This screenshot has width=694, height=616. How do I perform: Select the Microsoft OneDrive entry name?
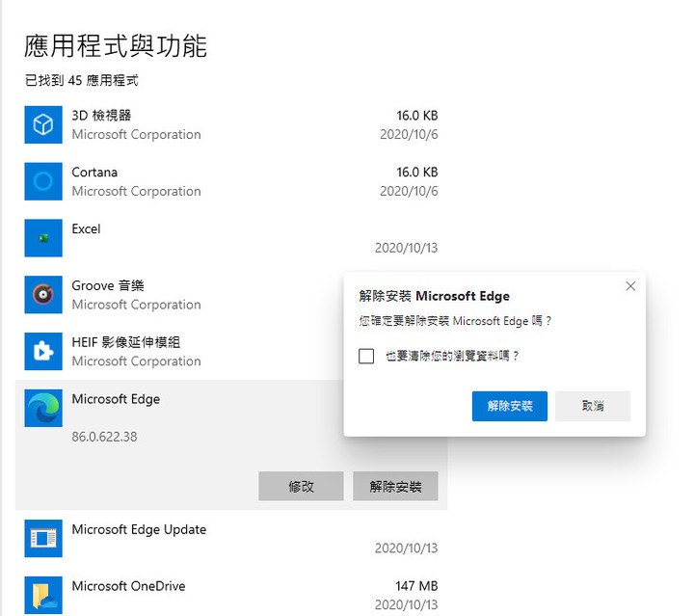tap(129, 586)
